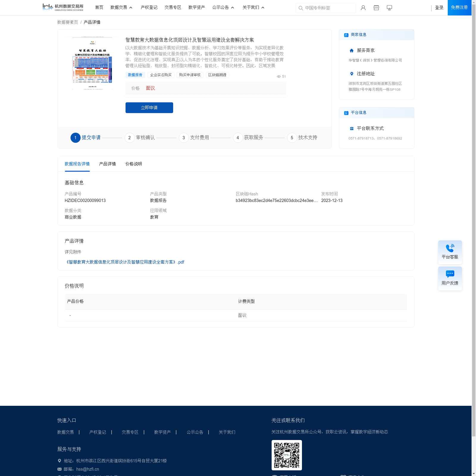Open 平台客服 phone support widget
Viewport: 476px width, 476px height.
click(450, 252)
